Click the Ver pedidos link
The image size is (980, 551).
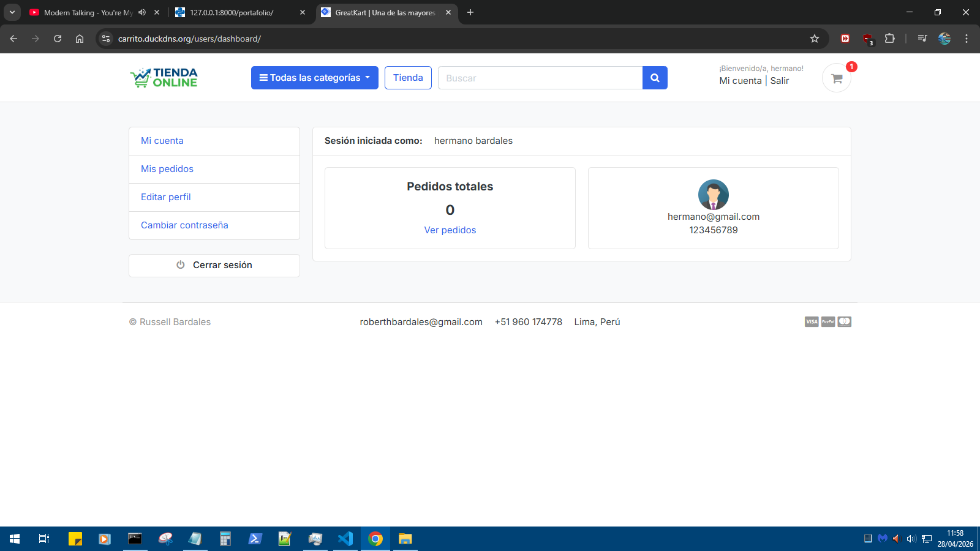pos(450,230)
